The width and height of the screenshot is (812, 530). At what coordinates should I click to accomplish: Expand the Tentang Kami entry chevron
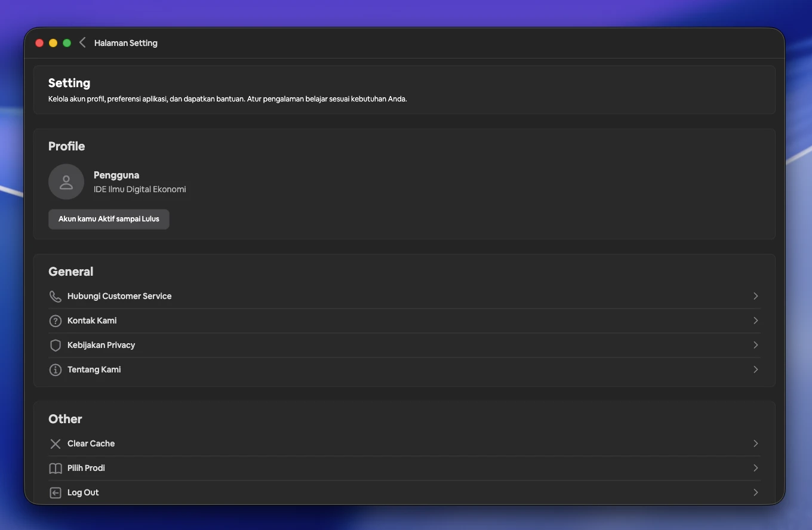pyautogui.click(x=755, y=369)
